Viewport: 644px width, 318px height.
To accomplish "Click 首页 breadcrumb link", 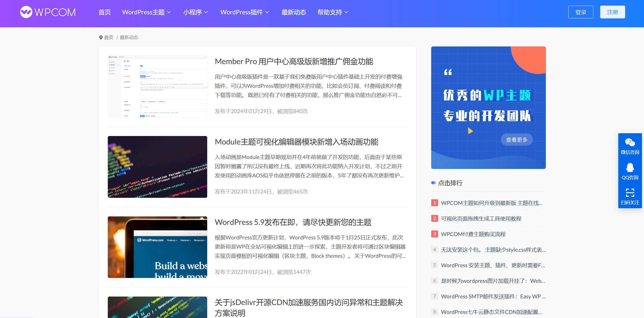I will [109, 37].
